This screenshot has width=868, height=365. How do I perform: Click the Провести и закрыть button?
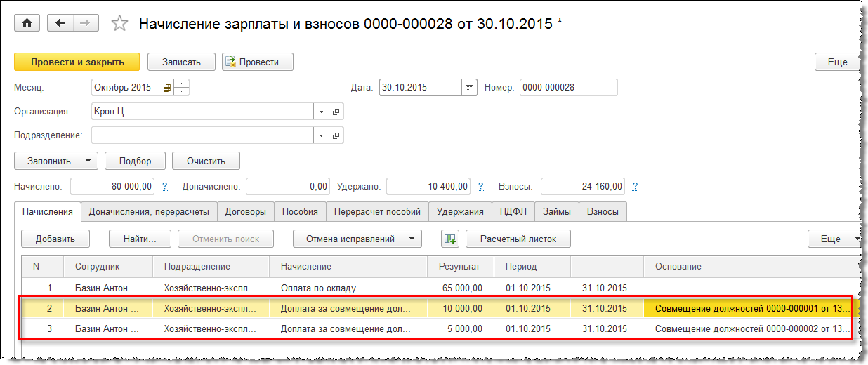[77, 62]
